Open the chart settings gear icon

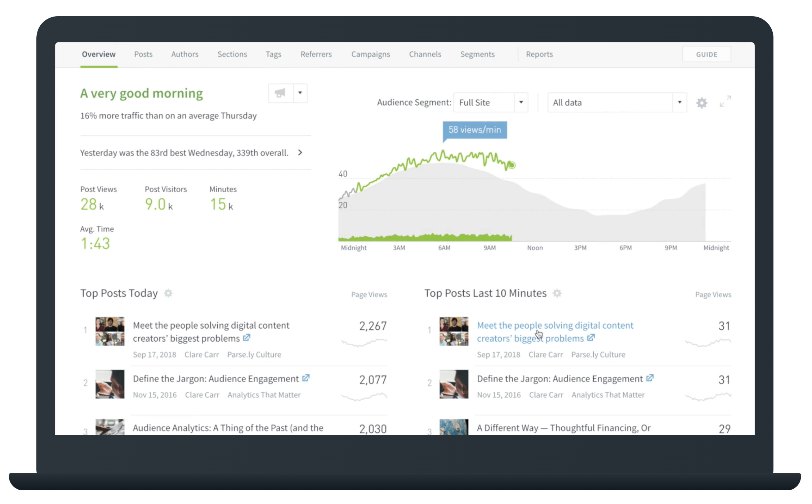pyautogui.click(x=702, y=102)
